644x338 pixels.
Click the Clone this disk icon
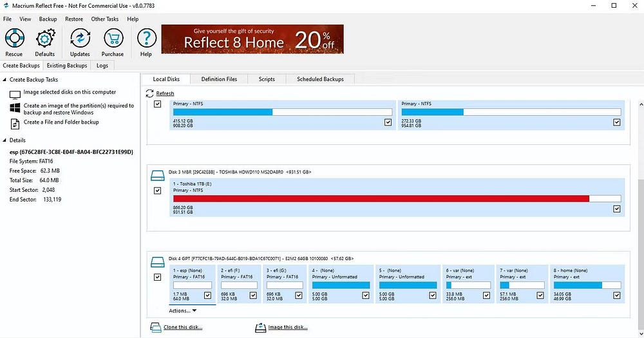pos(156,327)
